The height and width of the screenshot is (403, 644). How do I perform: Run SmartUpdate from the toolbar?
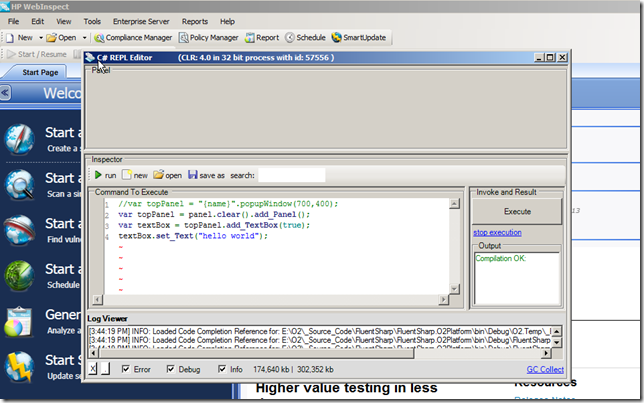[x=357, y=38]
